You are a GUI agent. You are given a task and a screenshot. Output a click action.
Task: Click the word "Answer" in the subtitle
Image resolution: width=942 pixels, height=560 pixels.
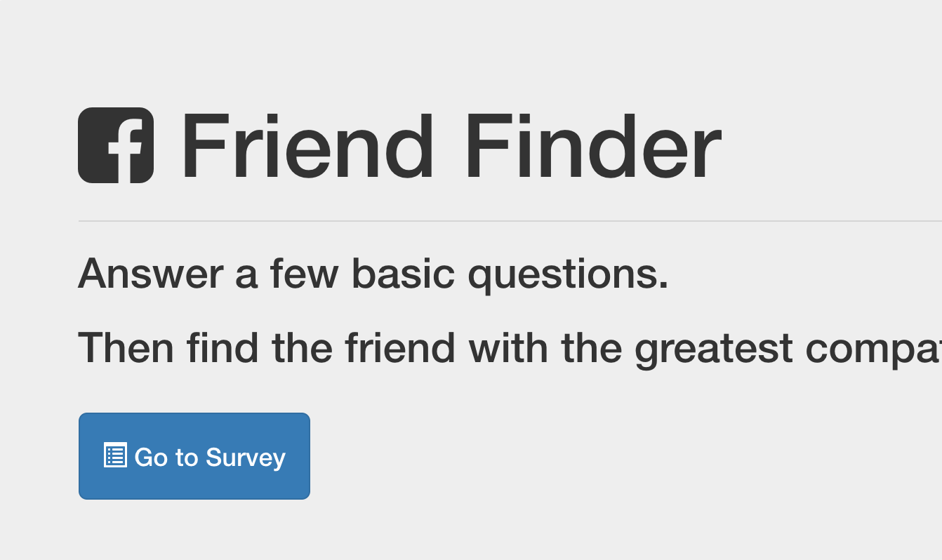151,273
